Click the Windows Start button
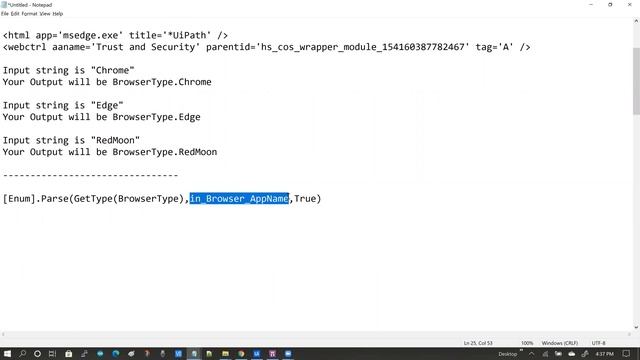The image size is (640, 360). click(x=7, y=354)
